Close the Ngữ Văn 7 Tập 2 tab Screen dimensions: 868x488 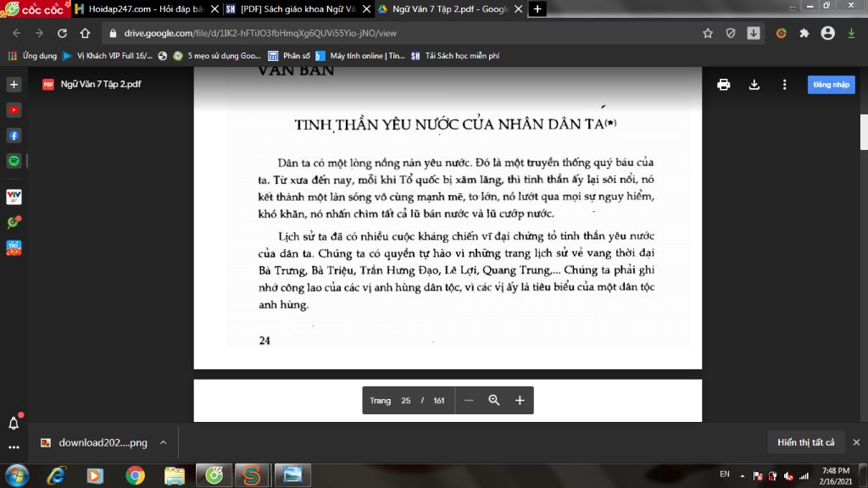(518, 8)
